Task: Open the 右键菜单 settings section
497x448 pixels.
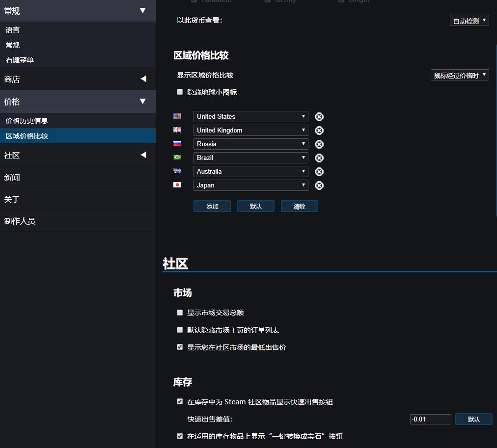Action: (21, 59)
